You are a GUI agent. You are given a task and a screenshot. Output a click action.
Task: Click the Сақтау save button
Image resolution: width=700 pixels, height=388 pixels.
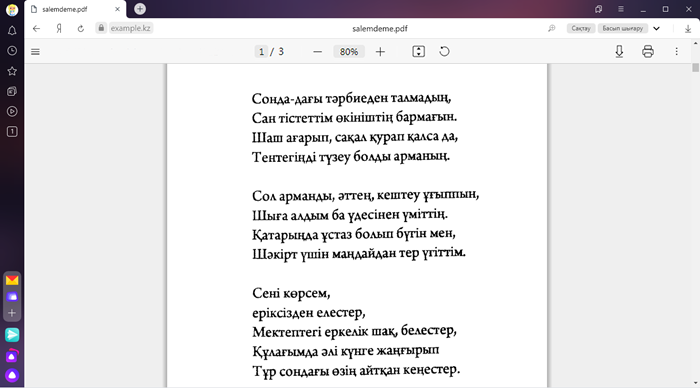coord(581,28)
